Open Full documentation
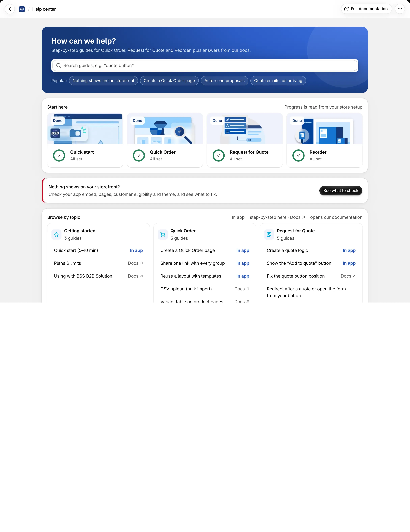Image resolution: width=410 pixels, height=532 pixels. coord(366,9)
